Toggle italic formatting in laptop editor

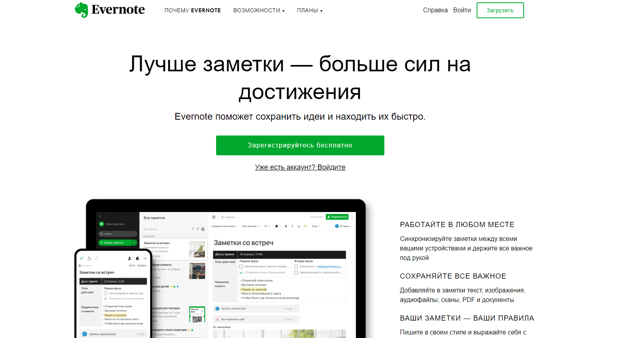[x=292, y=226]
